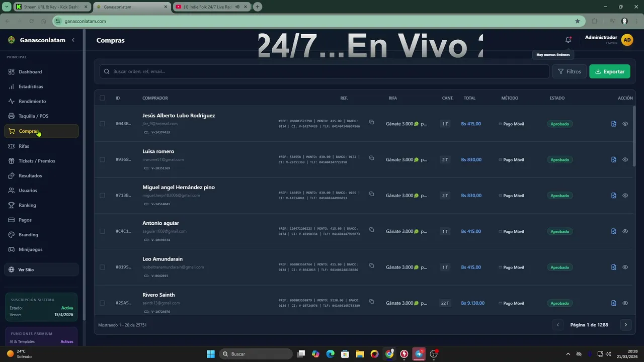Click Aprobado status badge for Luisa romero
644x362 pixels.
coord(559,160)
